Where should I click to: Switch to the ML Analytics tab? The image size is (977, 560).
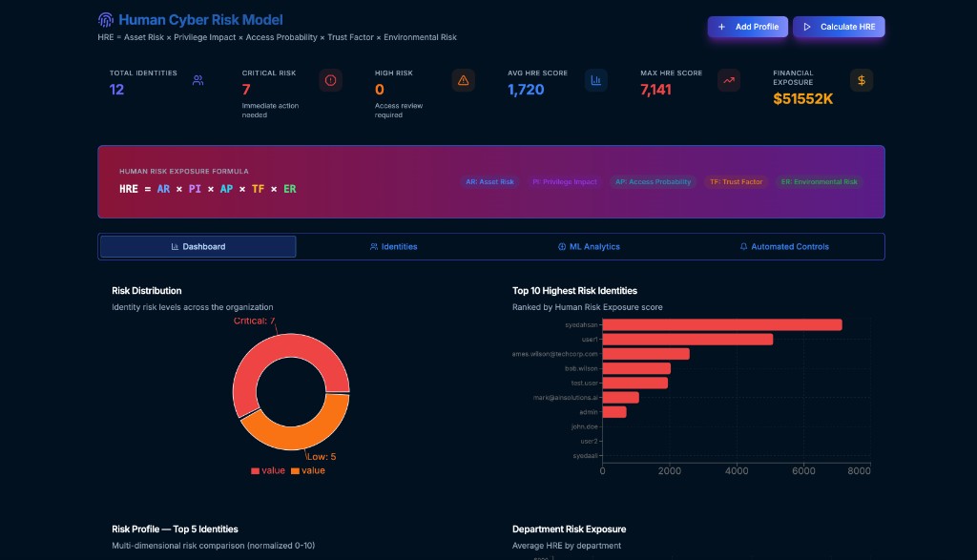[589, 247]
